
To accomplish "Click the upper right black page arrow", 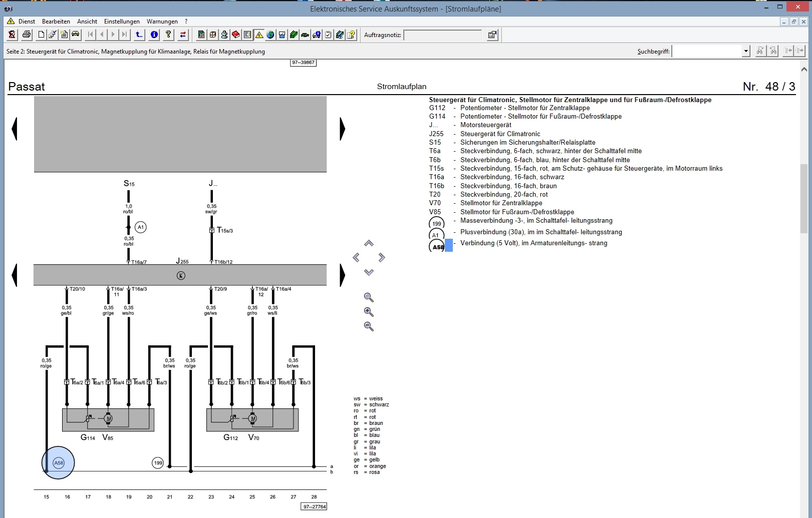I will 342,129.
